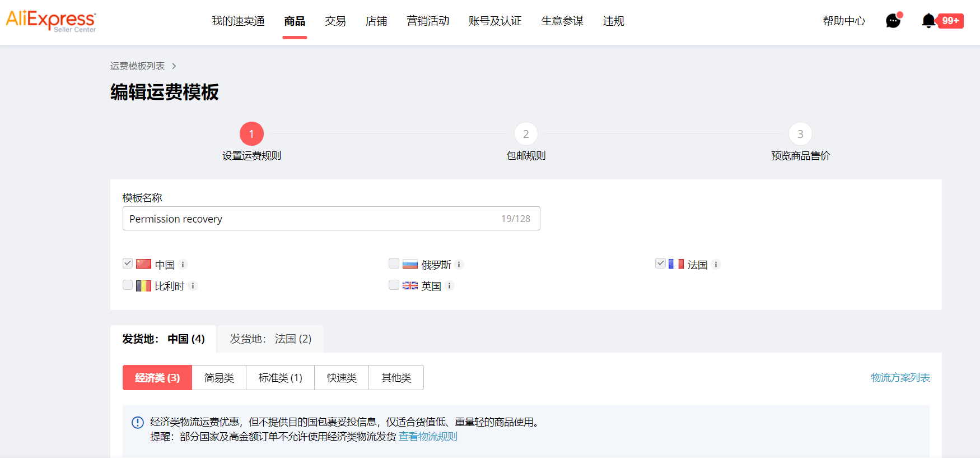Viewport: 980px width, 458px height.
Task: Open the notifications bell icon
Action: (928, 21)
